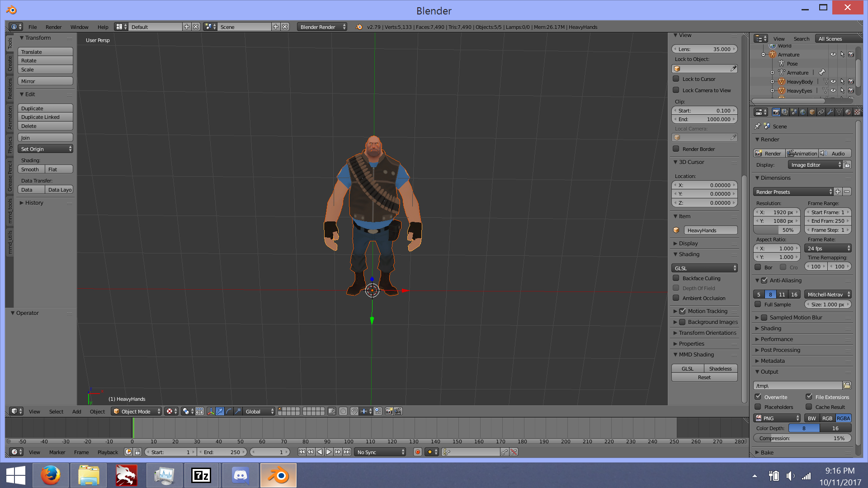Enable Lock Camera to View checkbox
Screen dimensions: 868x488
tap(676, 90)
